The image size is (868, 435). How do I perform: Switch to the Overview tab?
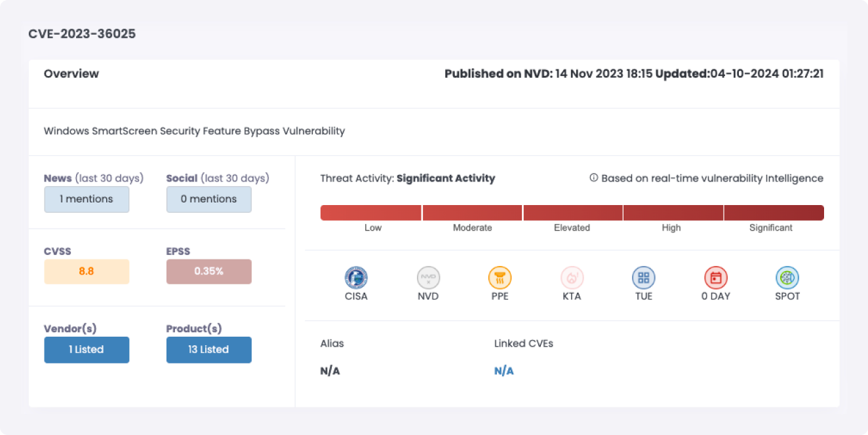[x=71, y=73]
